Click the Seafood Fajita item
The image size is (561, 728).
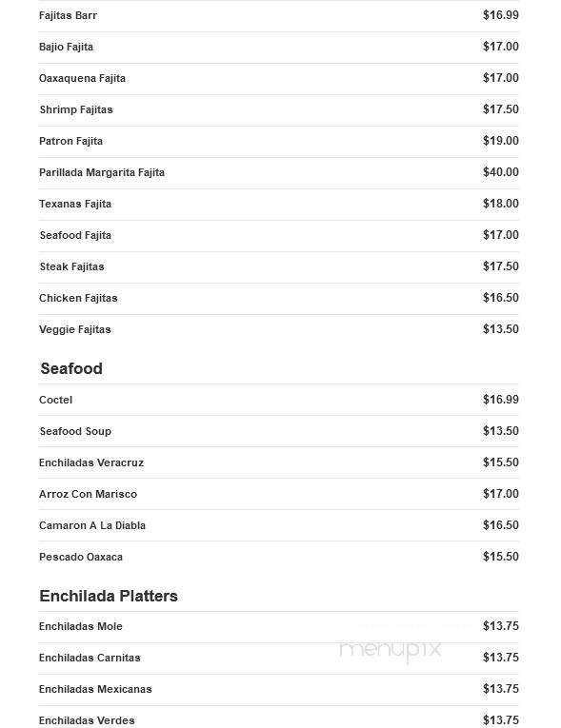click(75, 235)
